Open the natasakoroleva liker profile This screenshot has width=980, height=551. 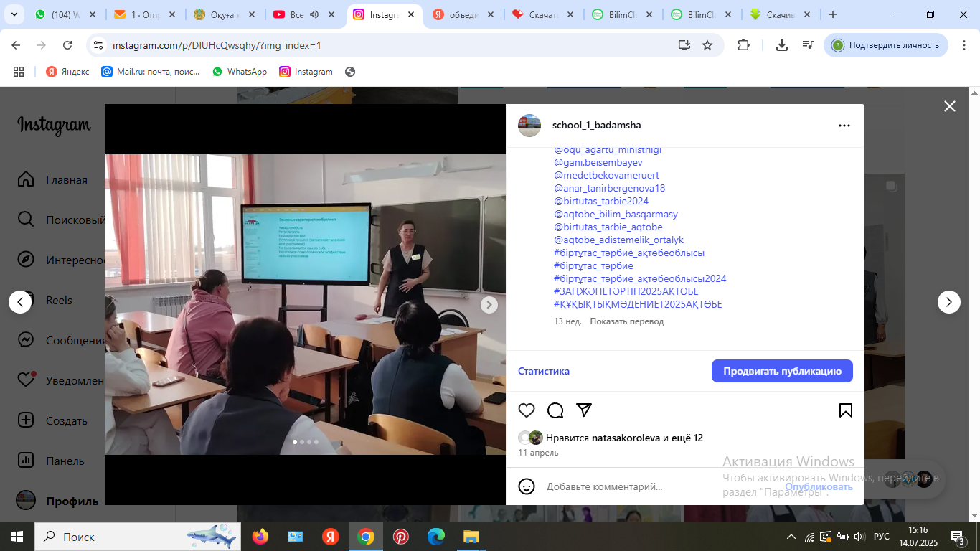point(626,438)
